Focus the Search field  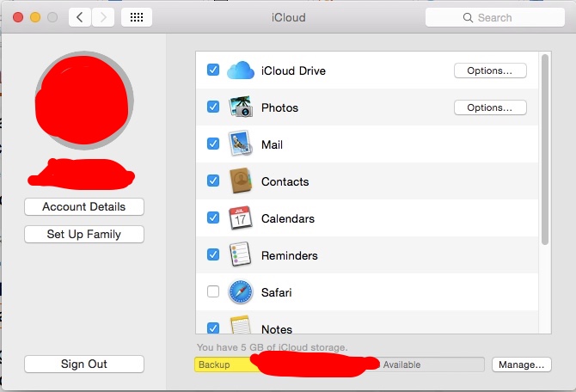[495, 18]
